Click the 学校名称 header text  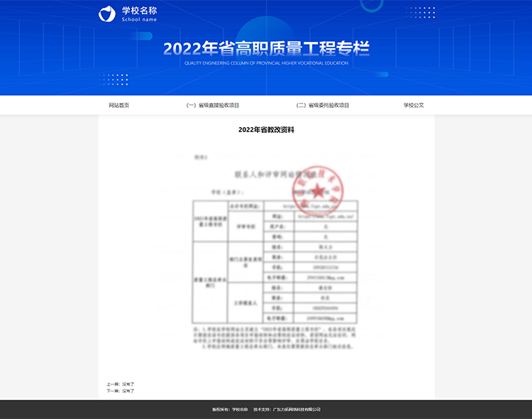[139, 11]
